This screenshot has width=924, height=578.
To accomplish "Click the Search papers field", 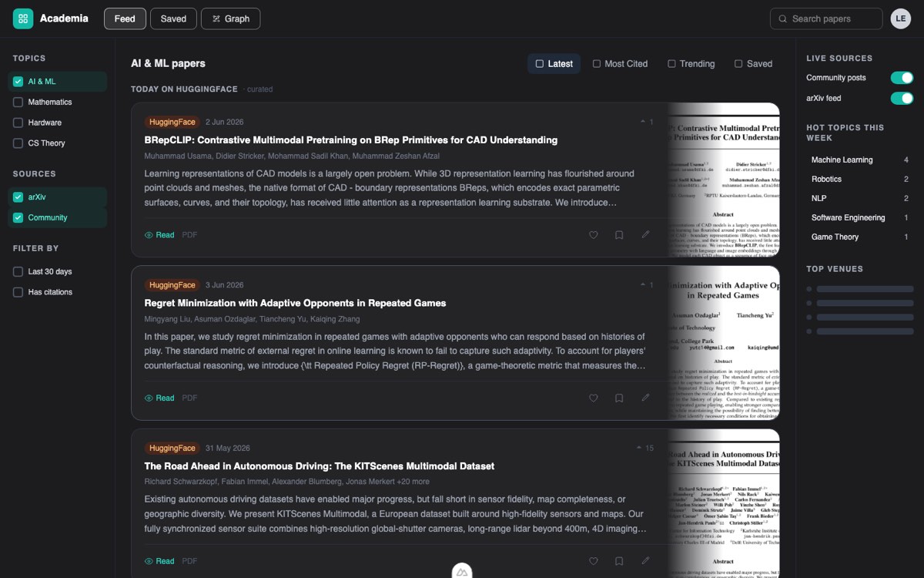I will [x=826, y=18].
